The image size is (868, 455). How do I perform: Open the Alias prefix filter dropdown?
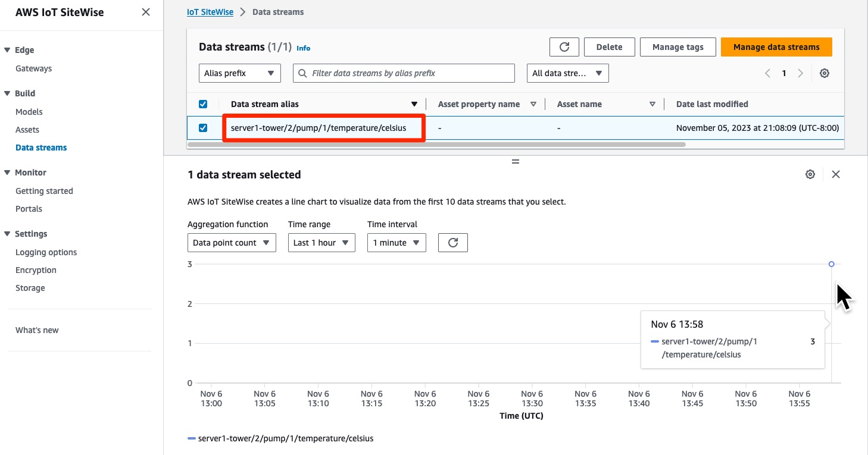point(240,73)
